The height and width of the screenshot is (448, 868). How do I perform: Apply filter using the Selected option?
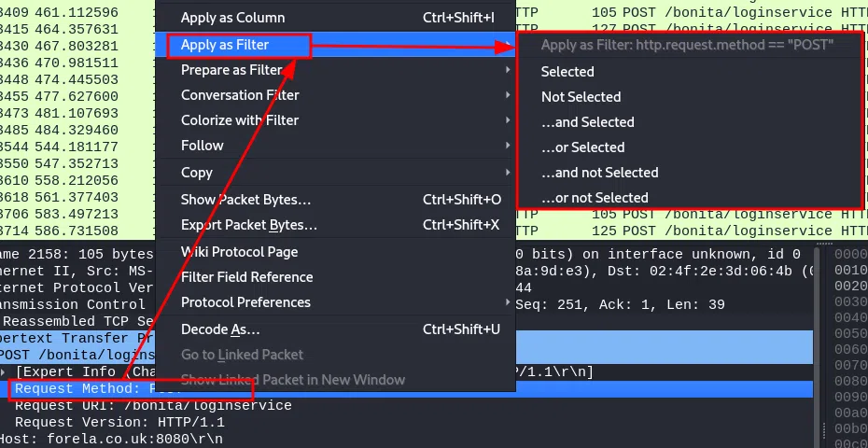pos(567,72)
